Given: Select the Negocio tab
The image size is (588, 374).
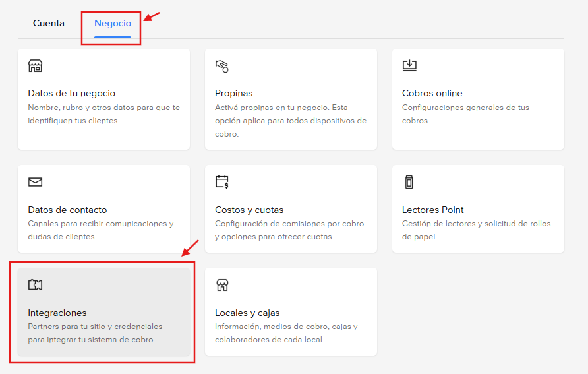Looking at the screenshot, I should click(x=113, y=24).
